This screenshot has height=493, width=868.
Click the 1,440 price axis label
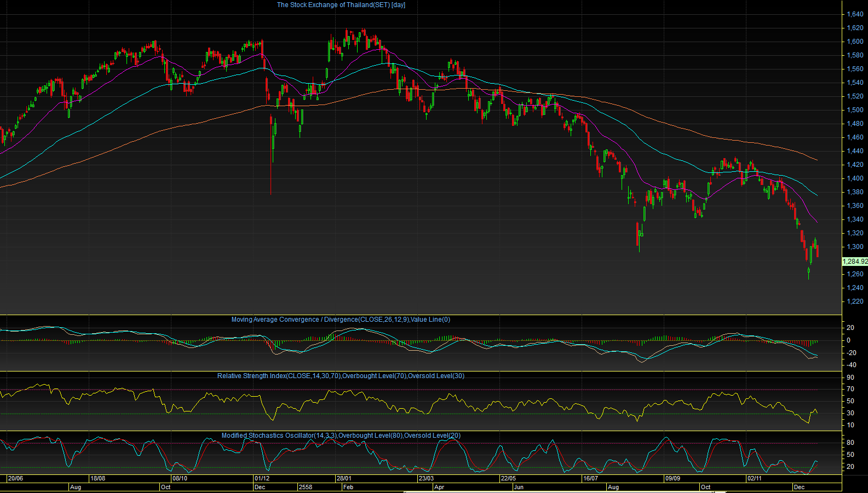click(x=855, y=151)
